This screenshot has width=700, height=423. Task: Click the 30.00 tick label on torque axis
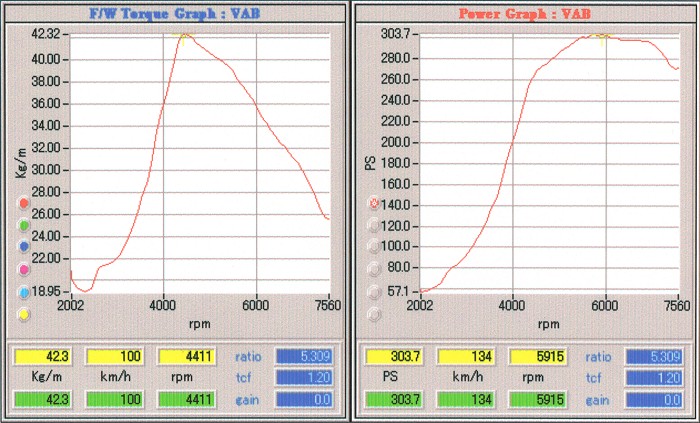[46, 170]
